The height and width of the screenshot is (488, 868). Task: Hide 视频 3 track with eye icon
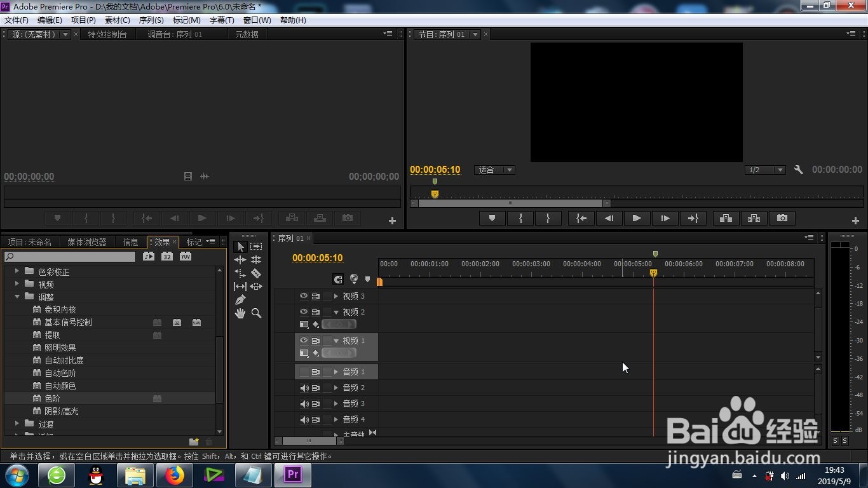(304, 296)
